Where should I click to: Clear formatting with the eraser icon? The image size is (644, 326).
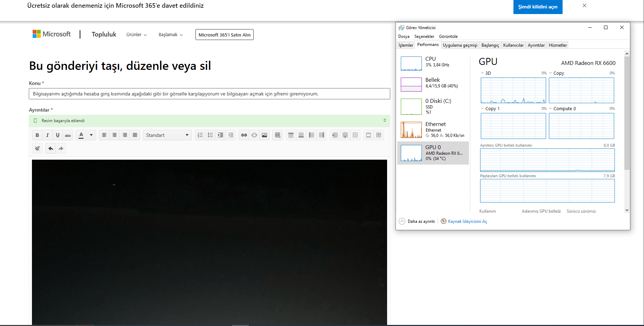(x=37, y=148)
